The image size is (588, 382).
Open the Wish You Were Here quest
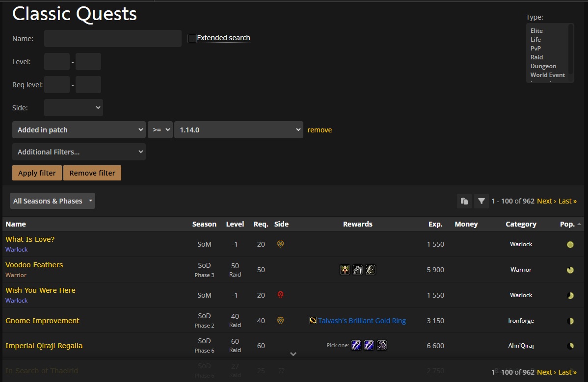tap(41, 290)
